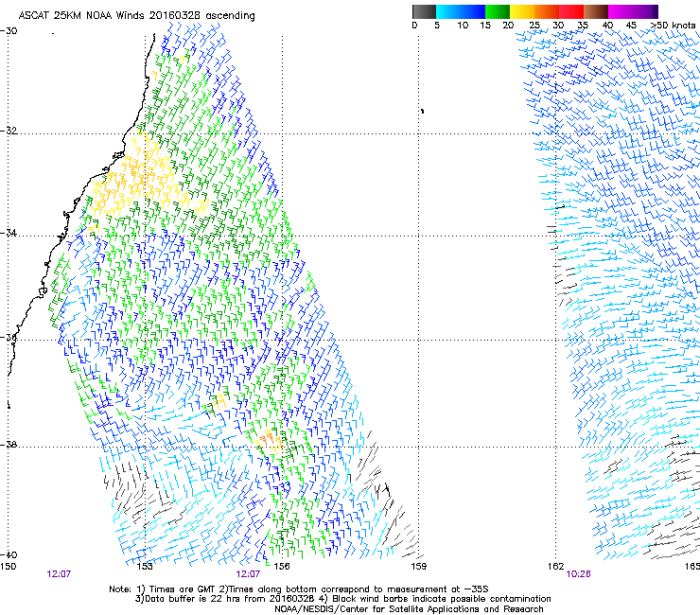The height and width of the screenshot is (615, 700).
Task: Pick the red 30-35 knots legend segment
Action: 571,11
